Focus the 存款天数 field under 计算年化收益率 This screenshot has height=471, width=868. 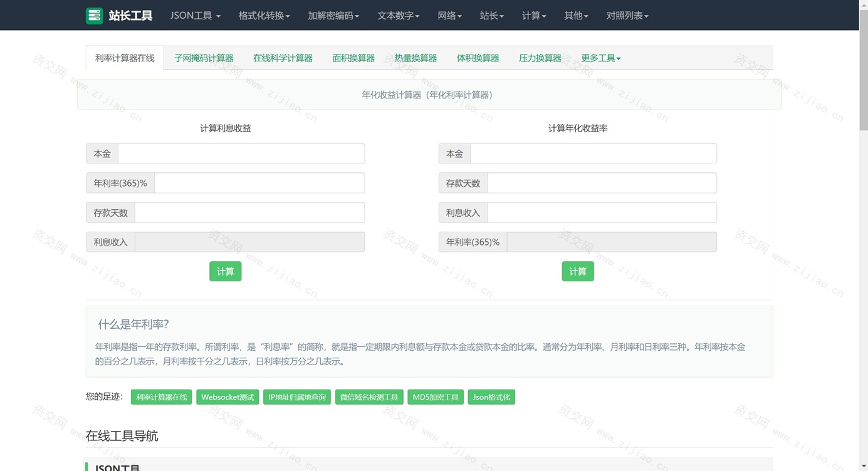pyautogui.click(x=602, y=183)
